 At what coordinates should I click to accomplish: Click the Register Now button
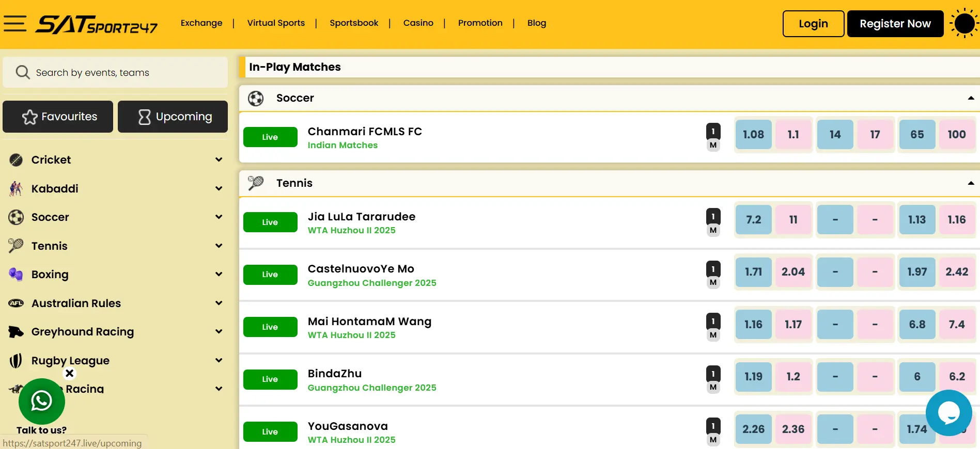[895, 24]
